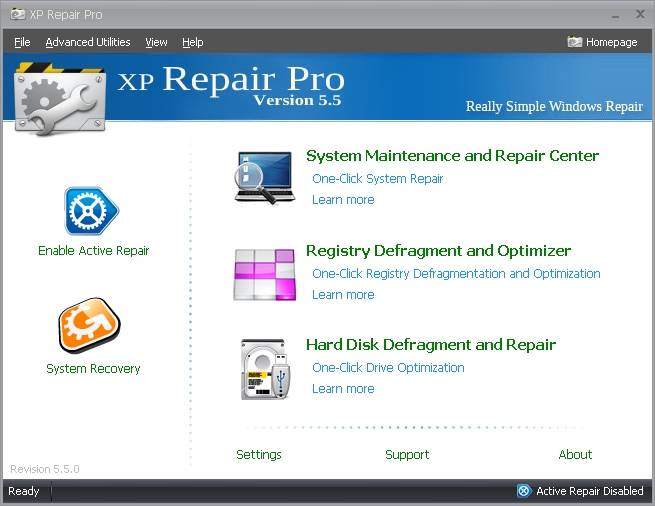Click the Really Simple Windows Repair tagline

pos(554,106)
